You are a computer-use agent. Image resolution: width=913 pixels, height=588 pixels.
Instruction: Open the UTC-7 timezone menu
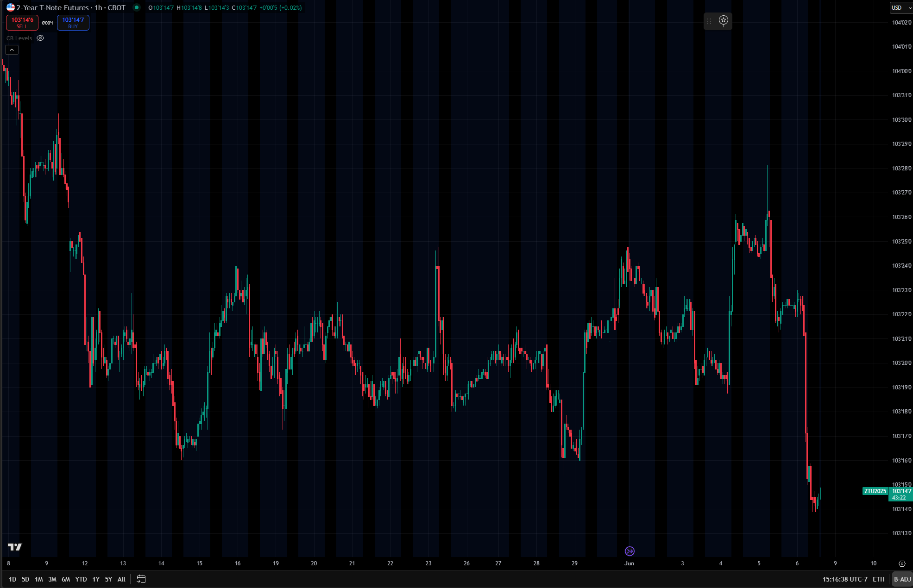pyautogui.click(x=845, y=579)
